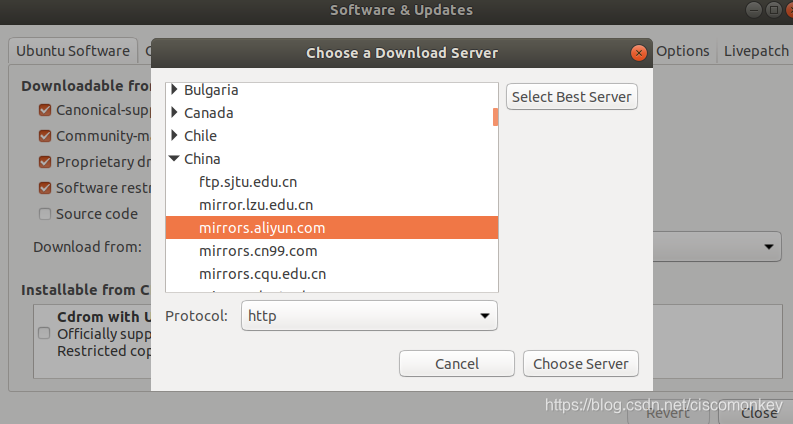Click the Bulgaria country row
This screenshot has width=793, height=424.
[x=332, y=90]
